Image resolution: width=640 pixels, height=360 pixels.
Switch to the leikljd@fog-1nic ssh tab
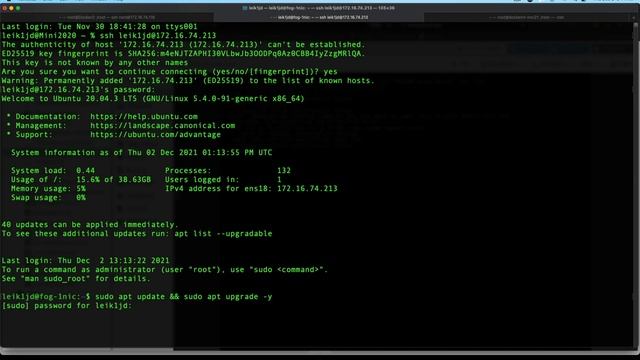[x=319, y=17]
